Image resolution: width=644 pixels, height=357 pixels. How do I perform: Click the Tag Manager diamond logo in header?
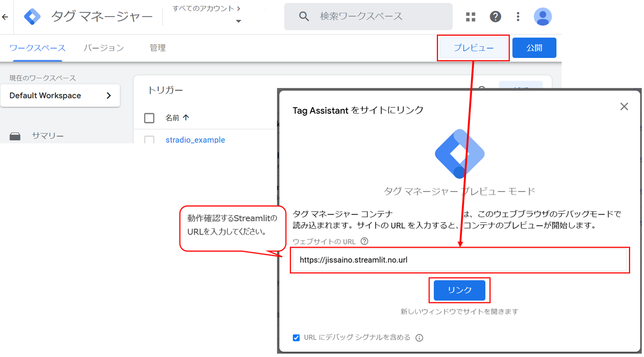[33, 17]
